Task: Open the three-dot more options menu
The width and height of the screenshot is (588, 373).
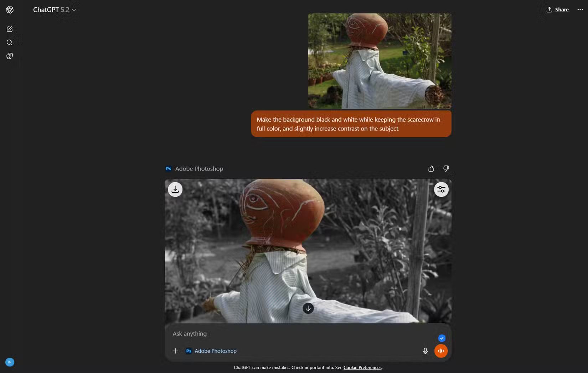Action: click(x=580, y=10)
